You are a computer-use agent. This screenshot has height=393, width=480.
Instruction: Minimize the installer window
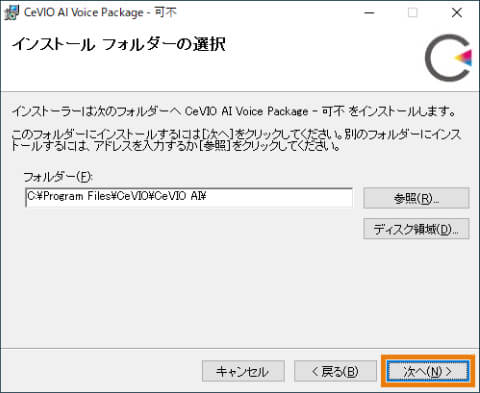click(369, 13)
